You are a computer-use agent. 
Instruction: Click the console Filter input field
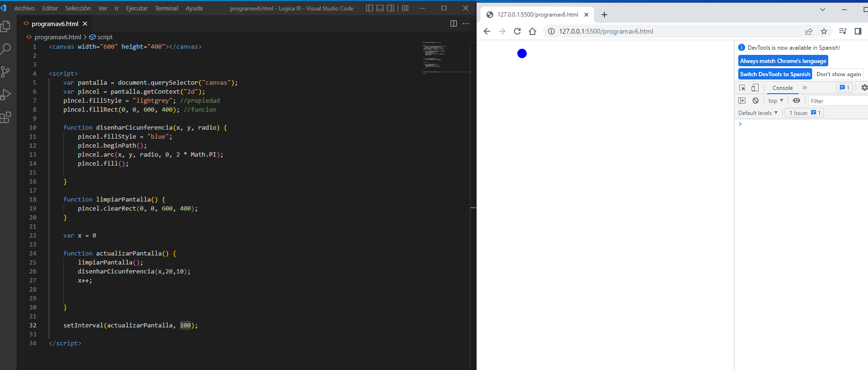(838, 101)
